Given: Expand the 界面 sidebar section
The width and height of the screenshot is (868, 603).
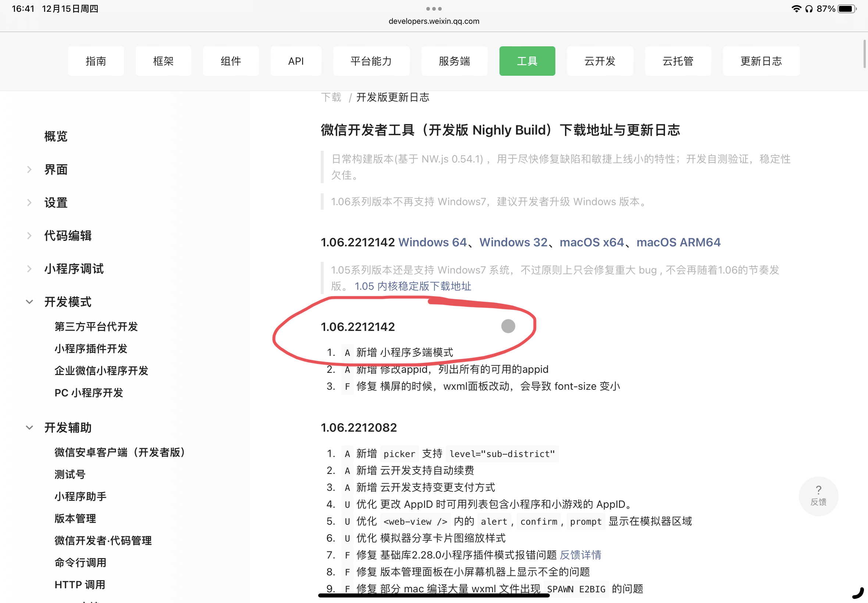Looking at the screenshot, I should point(29,170).
